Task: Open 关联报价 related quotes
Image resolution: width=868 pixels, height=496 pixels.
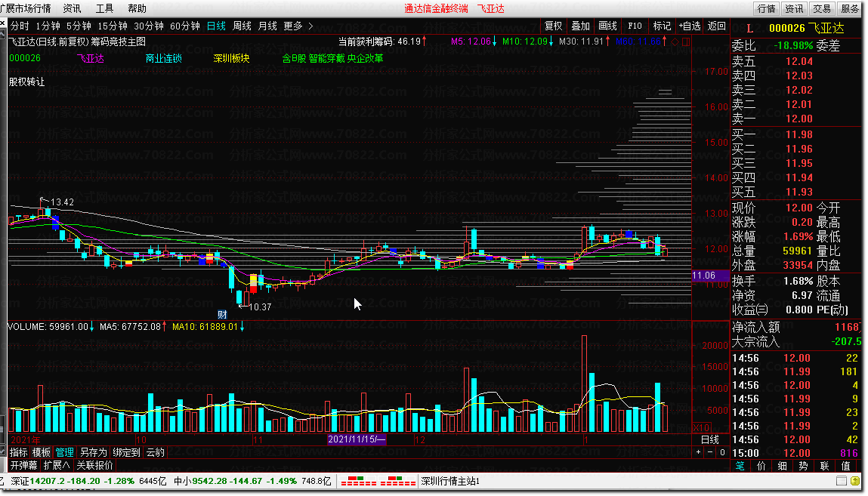Action: [x=94, y=465]
